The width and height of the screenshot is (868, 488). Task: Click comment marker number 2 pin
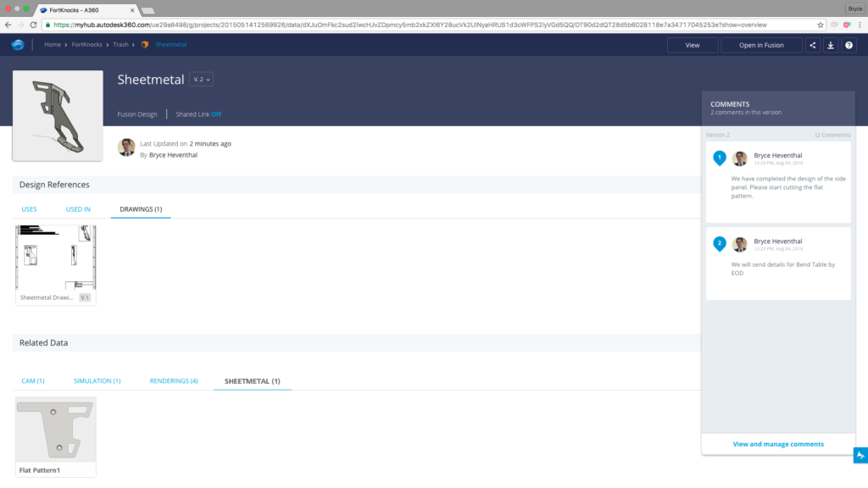tap(719, 244)
